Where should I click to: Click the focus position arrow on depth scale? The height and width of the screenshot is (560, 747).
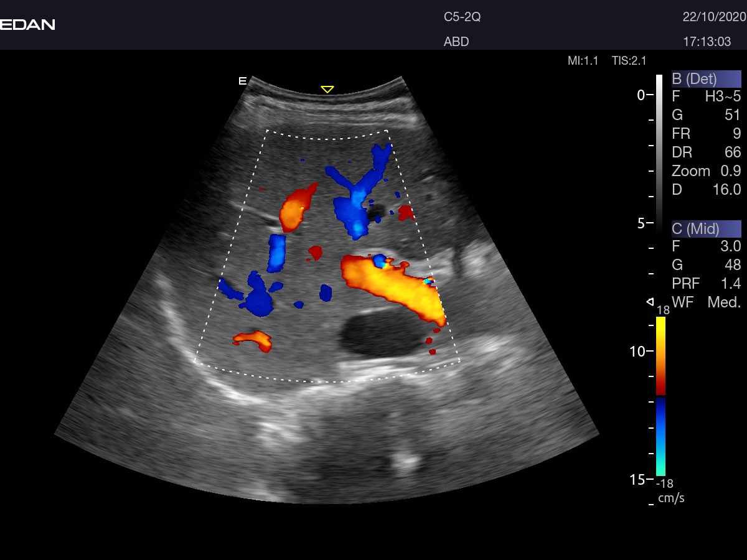click(x=650, y=302)
